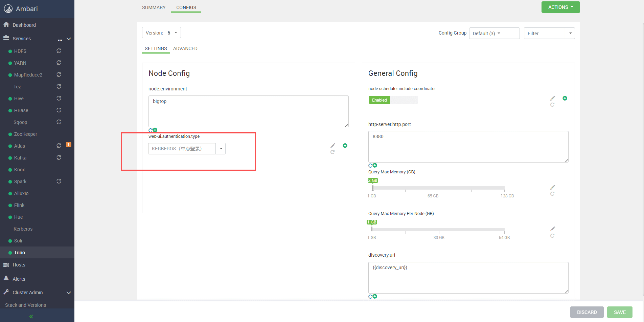Switch to the SUMMARY tab

pos(154,7)
